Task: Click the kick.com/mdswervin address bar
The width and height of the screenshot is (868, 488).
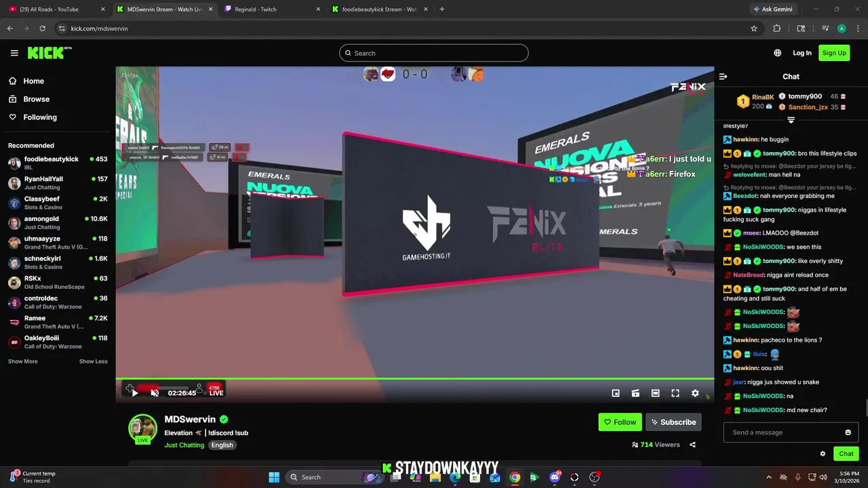Action: pyautogui.click(x=407, y=28)
